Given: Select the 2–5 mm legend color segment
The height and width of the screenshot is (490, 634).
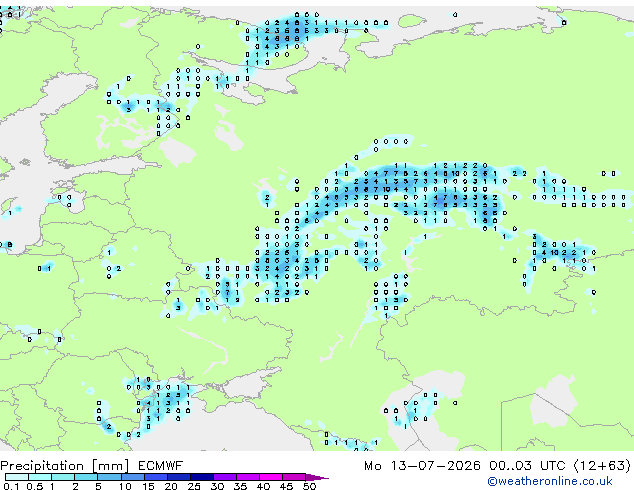Looking at the screenshot, I should (86, 477).
